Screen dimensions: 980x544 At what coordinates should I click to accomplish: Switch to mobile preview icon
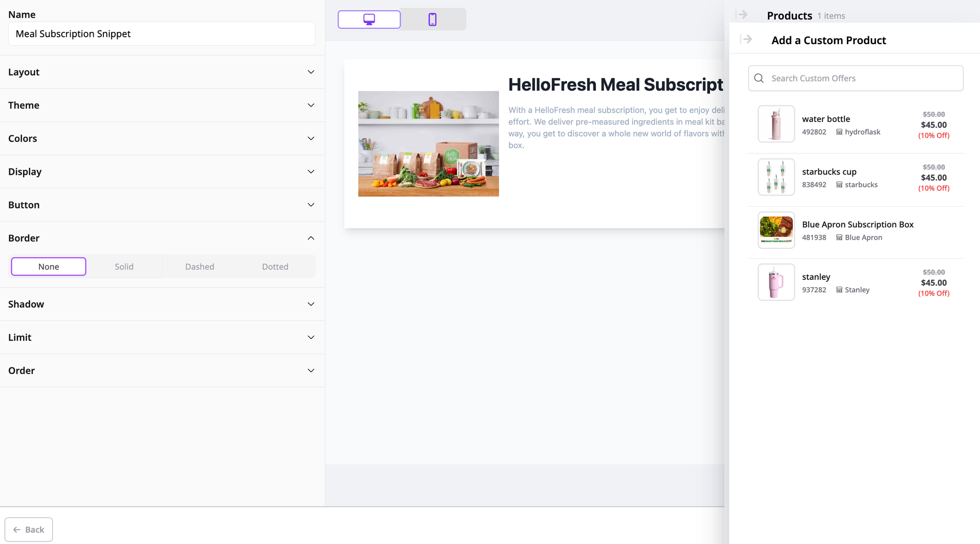432,20
